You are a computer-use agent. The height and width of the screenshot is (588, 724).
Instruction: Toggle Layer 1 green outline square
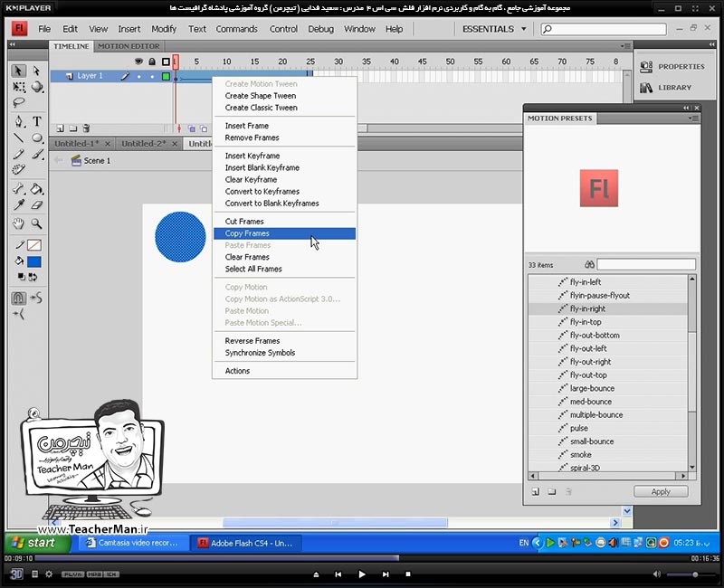point(166,76)
